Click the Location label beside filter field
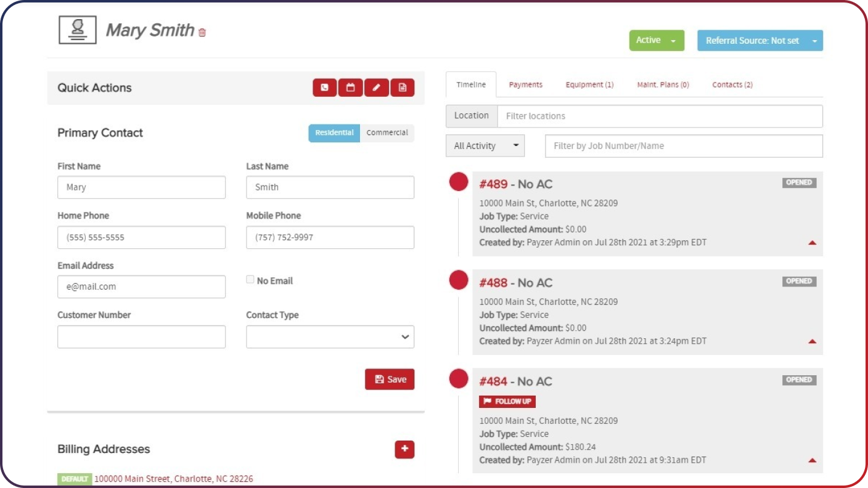 [x=472, y=116]
